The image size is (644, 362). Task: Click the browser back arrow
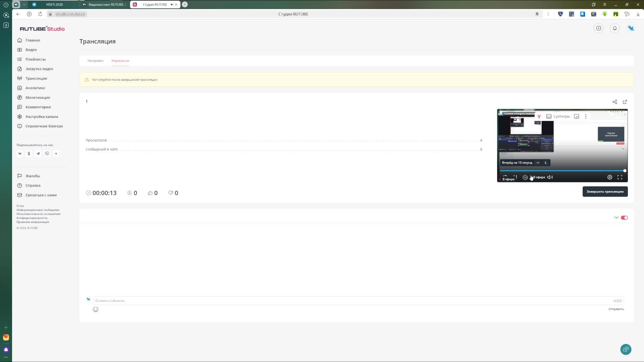pyautogui.click(x=18, y=14)
